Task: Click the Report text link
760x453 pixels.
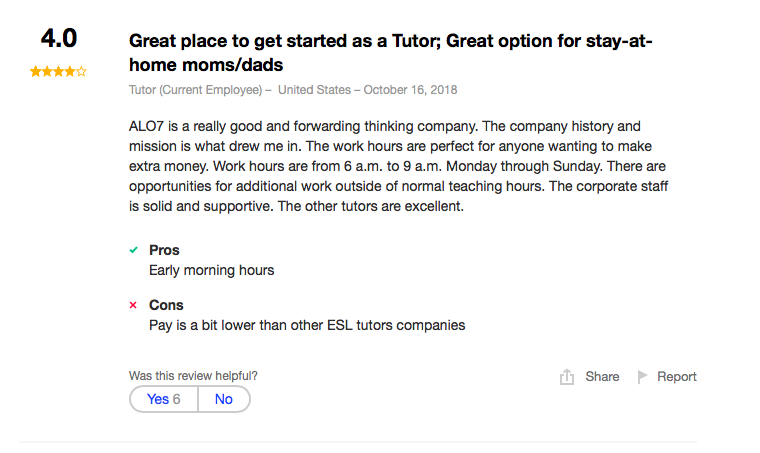Action: pos(677,377)
